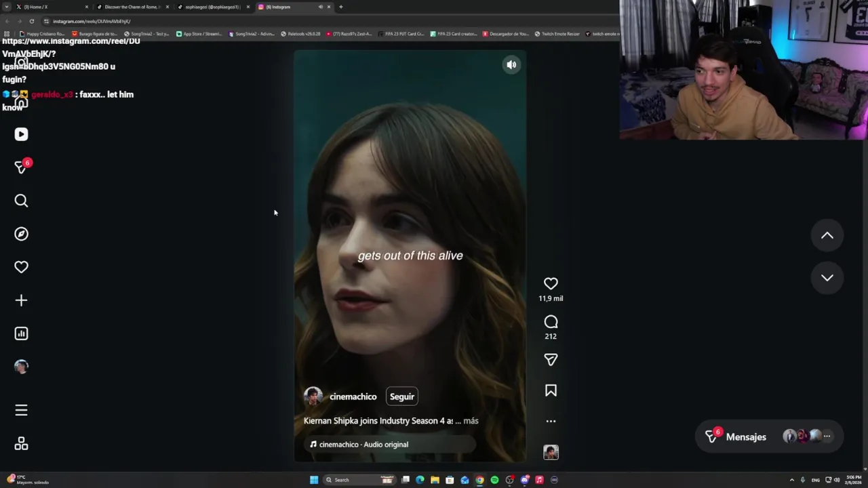The width and height of the screenshot is (868, 488).
Task: Go to the previous reel with the up chevron
Action: pos(827,235)
